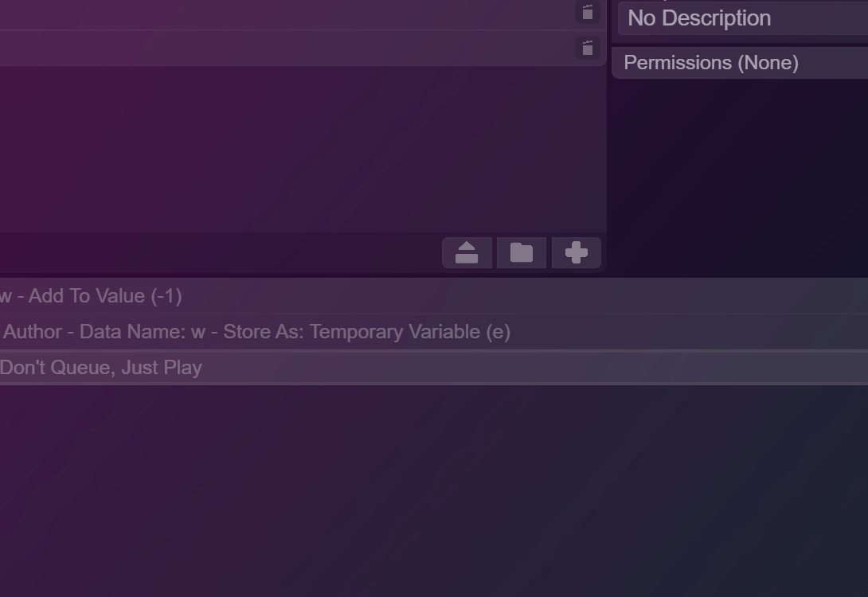The width and height of the screenshot is (868, 597).
Task: Edit the command description text box
Action: pos(743,18)
